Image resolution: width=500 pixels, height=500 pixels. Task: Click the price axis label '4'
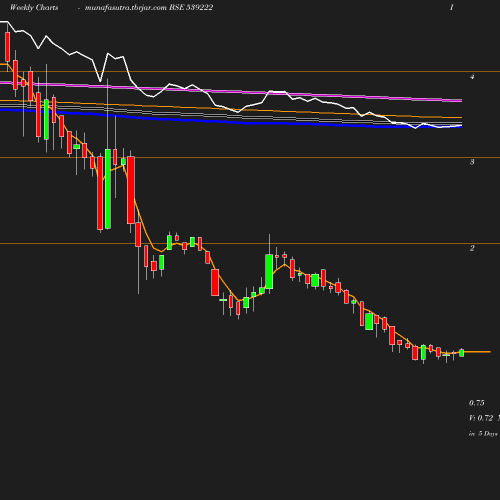[472, 77]
